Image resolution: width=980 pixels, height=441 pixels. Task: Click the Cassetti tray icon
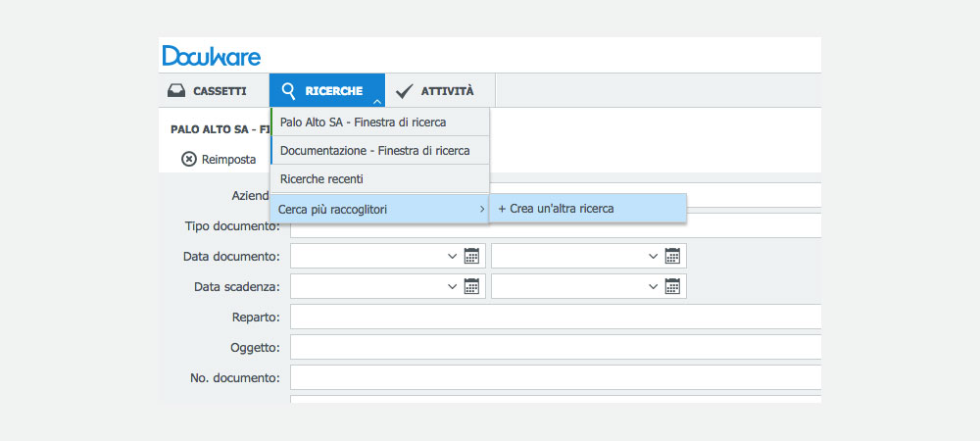point(176,91)
